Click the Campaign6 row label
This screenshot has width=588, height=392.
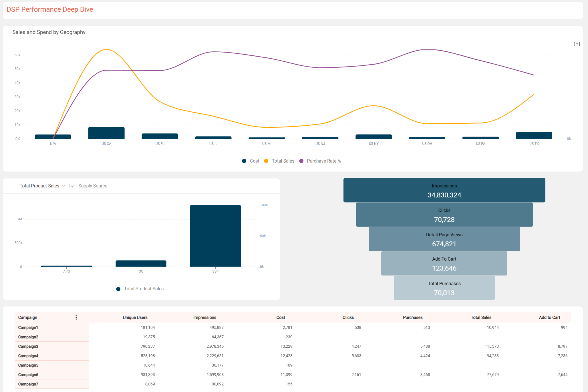click(28, 375)
